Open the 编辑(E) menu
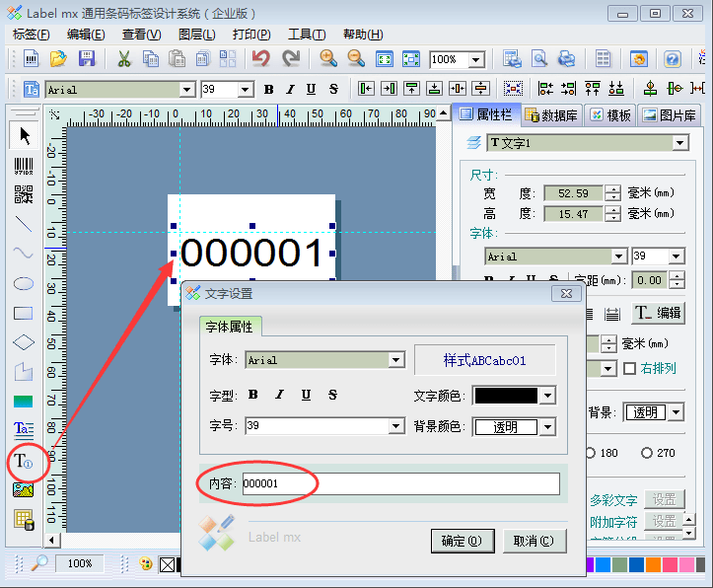713x588 pixels. [x=86, y=35]
